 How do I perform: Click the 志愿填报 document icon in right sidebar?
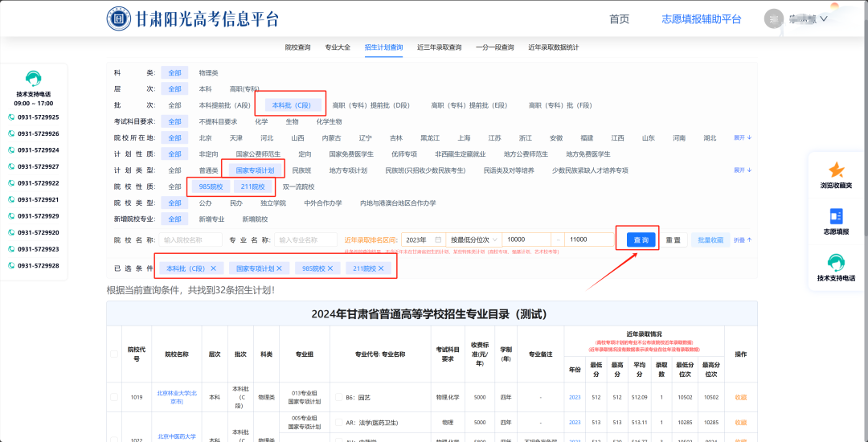(836, 216)
